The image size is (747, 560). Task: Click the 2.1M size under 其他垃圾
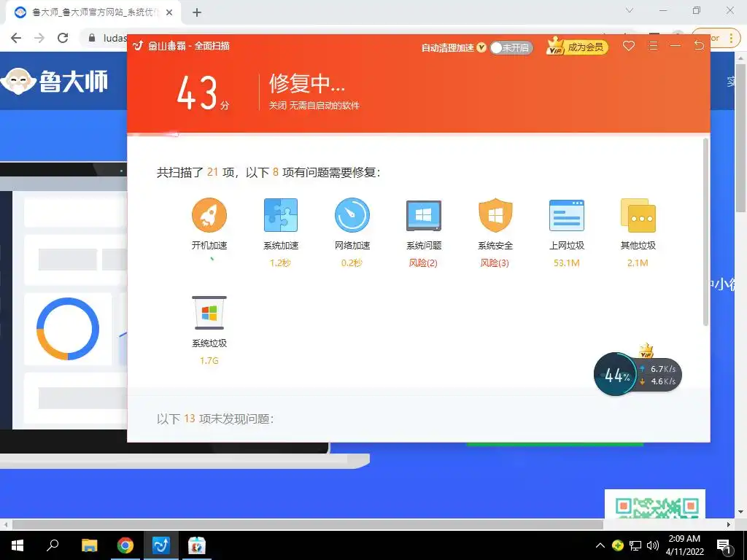pos(638,262)
